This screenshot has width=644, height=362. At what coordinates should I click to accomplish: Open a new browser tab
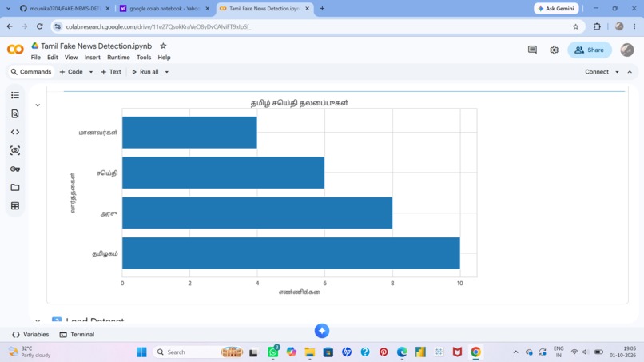(322, 8)
